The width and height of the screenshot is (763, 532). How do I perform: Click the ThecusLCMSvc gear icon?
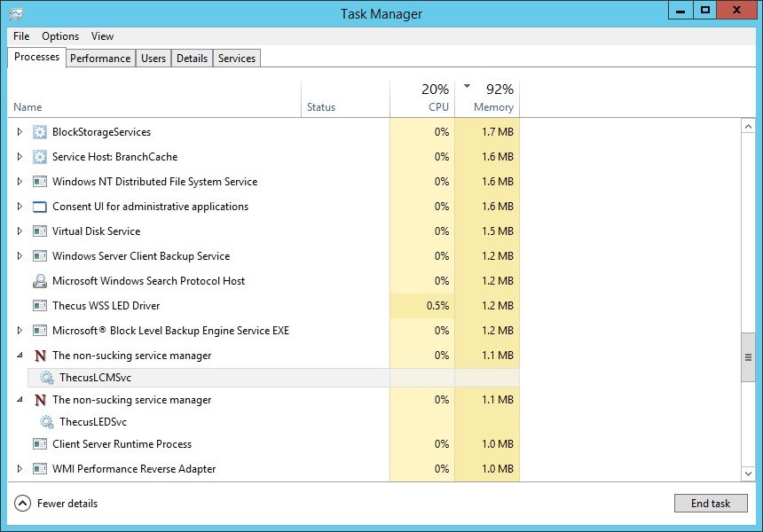(47, 378)
